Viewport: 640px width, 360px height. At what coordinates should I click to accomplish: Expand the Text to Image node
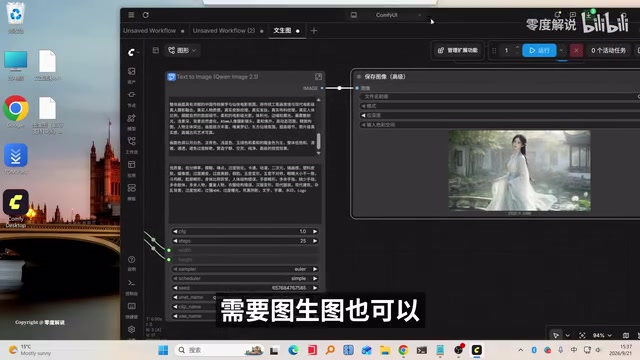(x=318, y=76)
